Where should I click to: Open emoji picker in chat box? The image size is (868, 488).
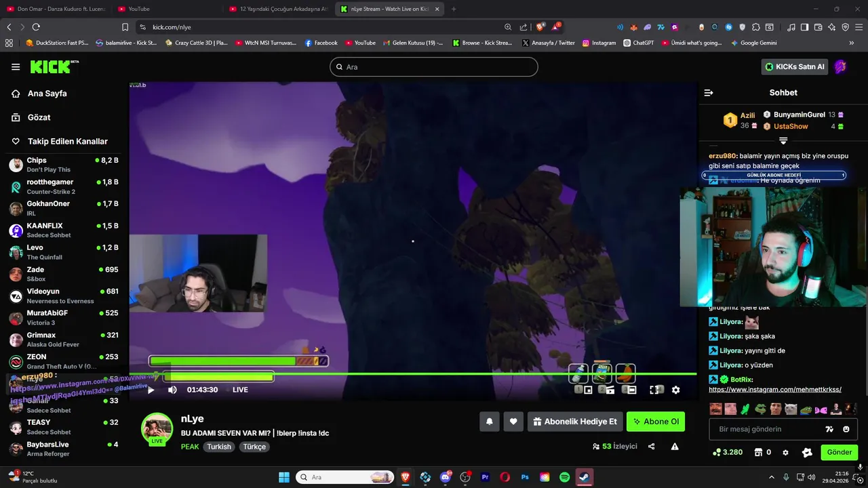(846, 429)
